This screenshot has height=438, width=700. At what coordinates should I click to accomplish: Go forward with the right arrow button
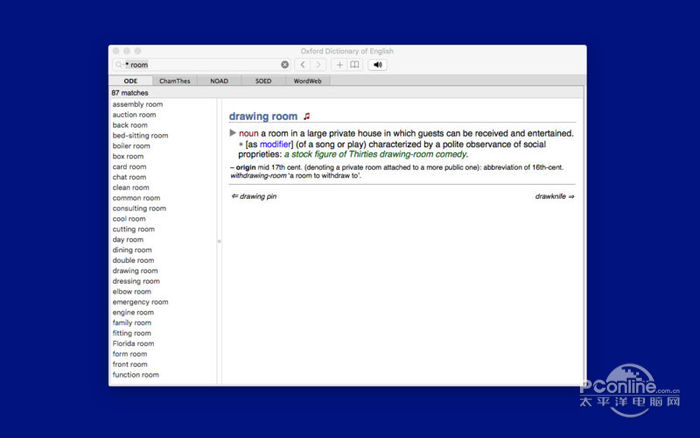point(318,65)
